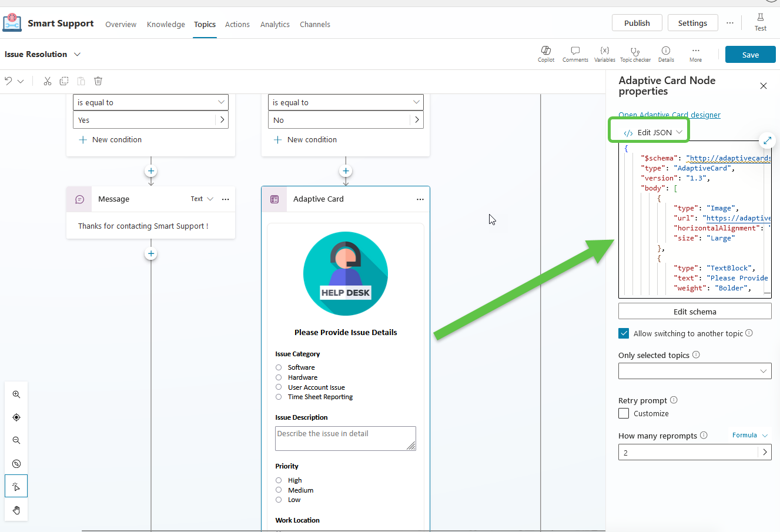Viewport: 780px width, 532px height.
Task: Open the Copilot panel in the topic toolbar
Action: pyautogui.click(x=545, y=53)
